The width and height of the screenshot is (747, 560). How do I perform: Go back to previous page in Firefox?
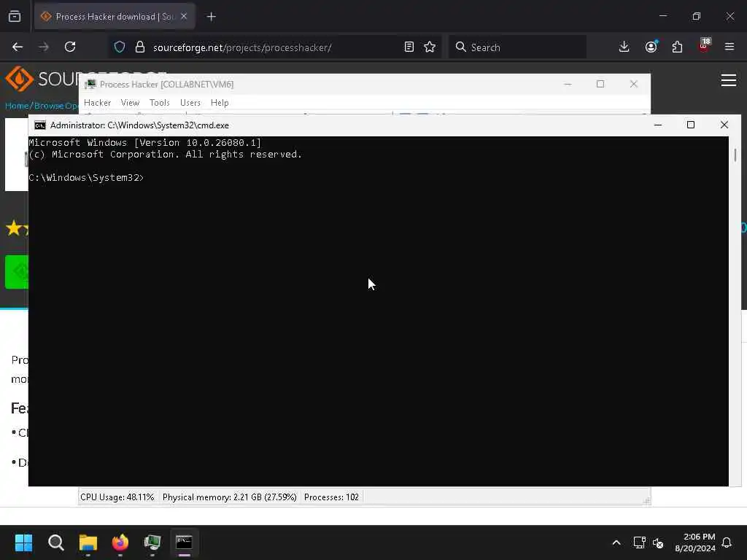pyautogui.click(x=18, y=47)
